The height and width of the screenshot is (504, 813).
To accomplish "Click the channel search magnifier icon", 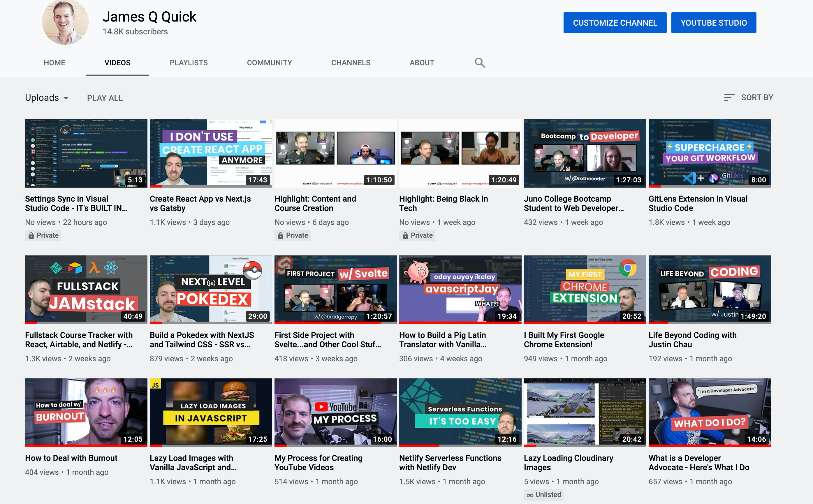I will (x=480, y=63).
